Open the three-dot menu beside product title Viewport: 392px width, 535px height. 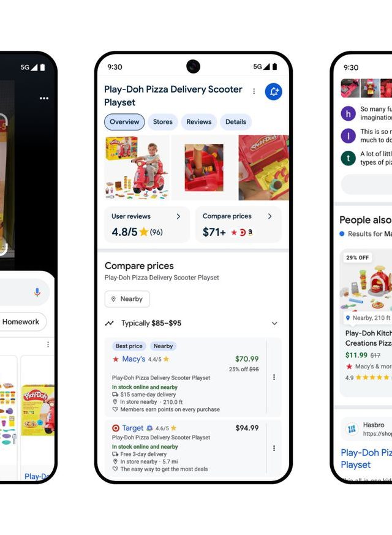(254, 91)
